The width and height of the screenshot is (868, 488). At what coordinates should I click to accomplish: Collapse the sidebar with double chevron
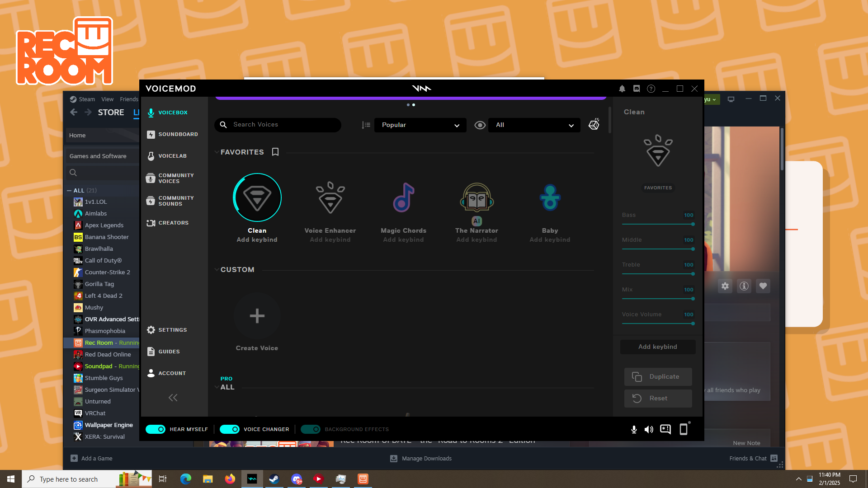coord(173,398)
